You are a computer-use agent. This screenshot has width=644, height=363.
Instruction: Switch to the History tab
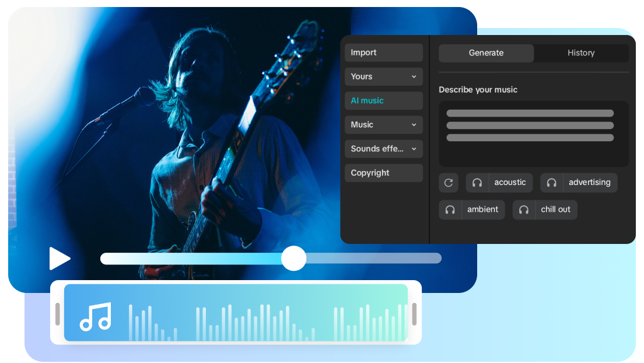[581, 53]
